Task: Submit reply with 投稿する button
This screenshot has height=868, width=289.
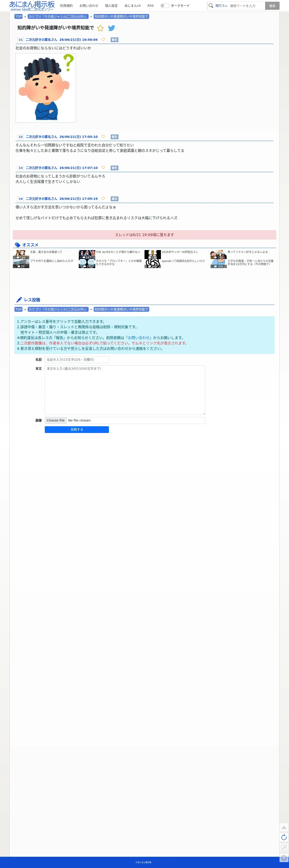Action: (x=77, y=430)
